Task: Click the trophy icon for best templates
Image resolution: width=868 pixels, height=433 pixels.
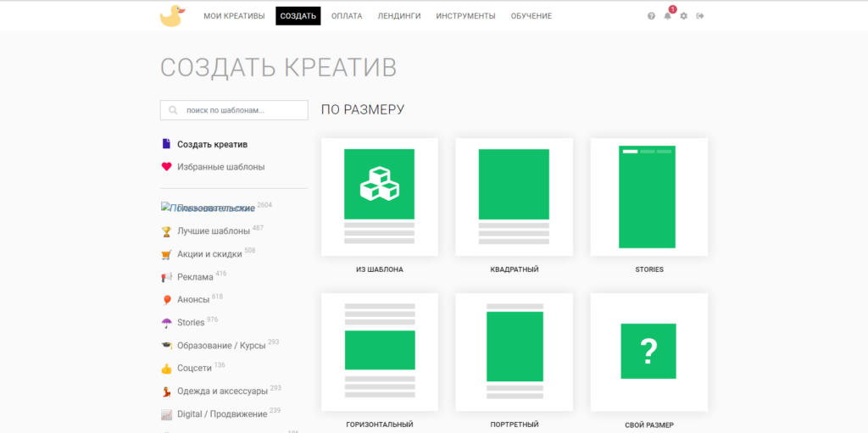Action: (166, 231)
